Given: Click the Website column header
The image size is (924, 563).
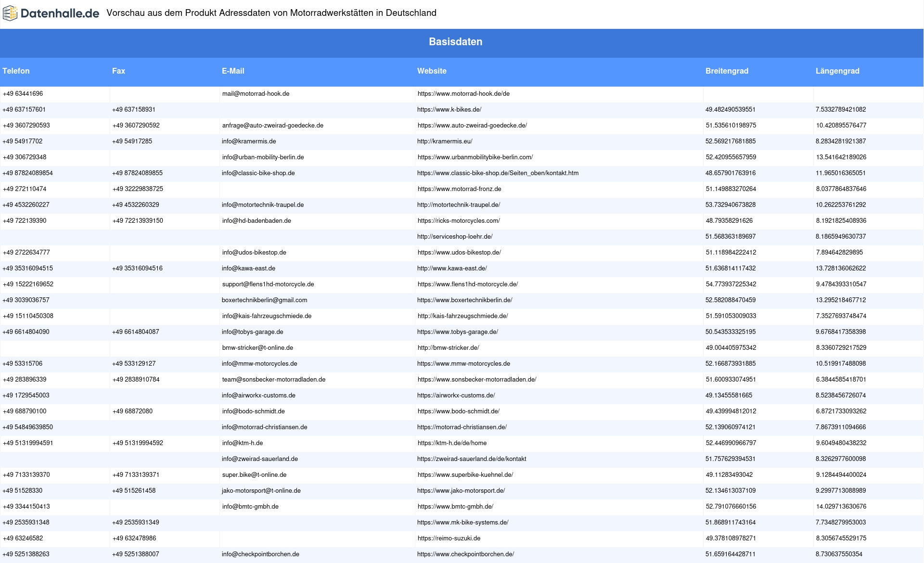Looking at the screenshot, I should coord(432,71).
